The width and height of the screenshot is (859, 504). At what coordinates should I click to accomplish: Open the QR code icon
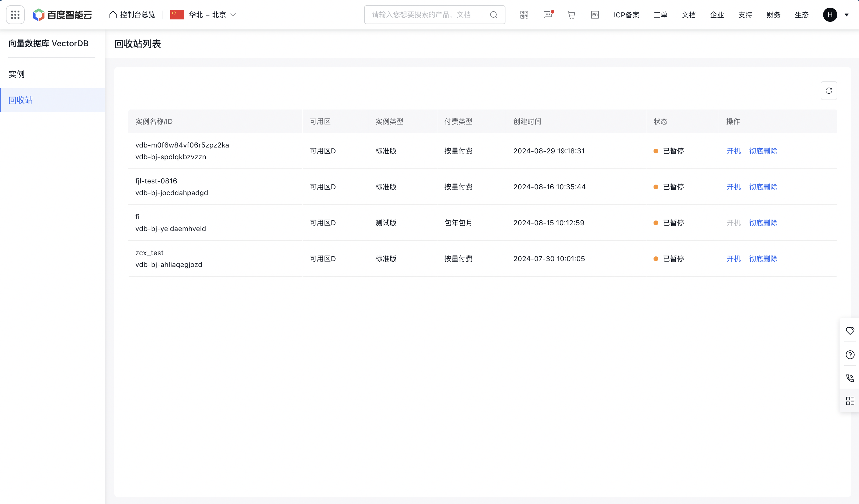click(x=524, y=15)
